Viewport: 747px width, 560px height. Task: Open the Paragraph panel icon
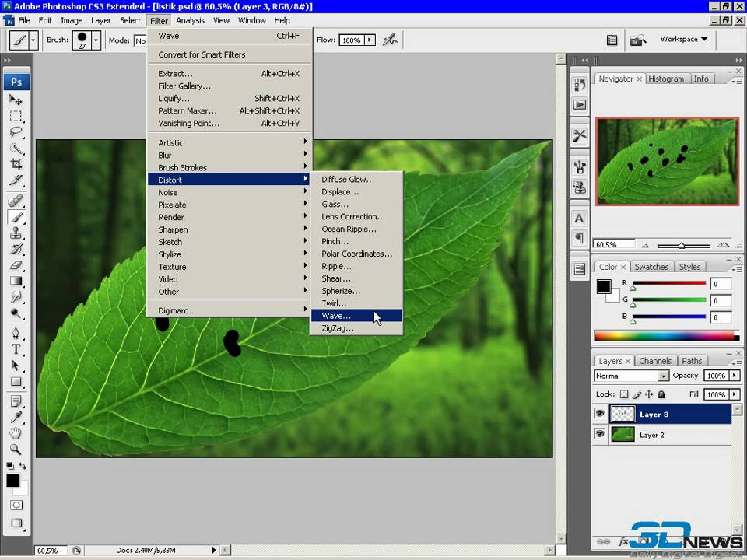(x=579, y=238)
